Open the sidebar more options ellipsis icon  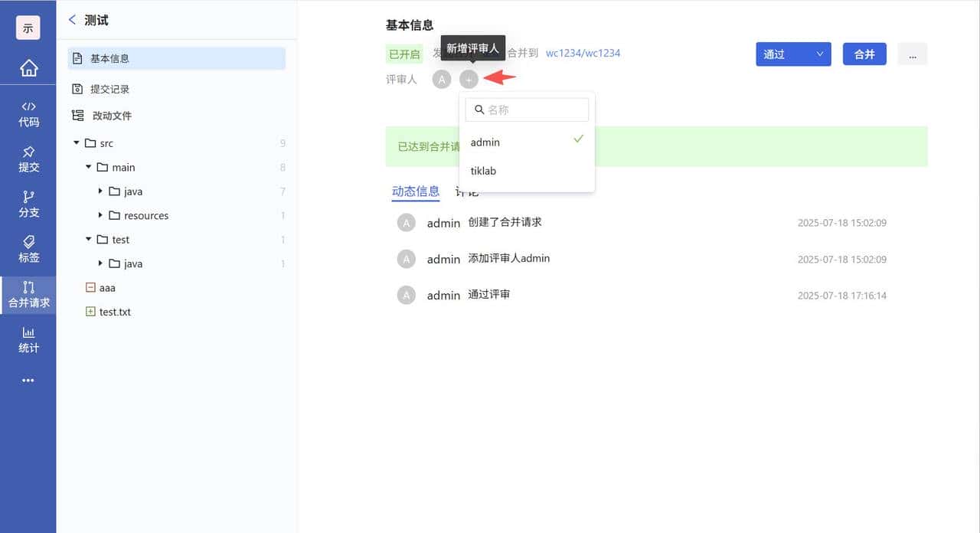click(x=28, y=380)
